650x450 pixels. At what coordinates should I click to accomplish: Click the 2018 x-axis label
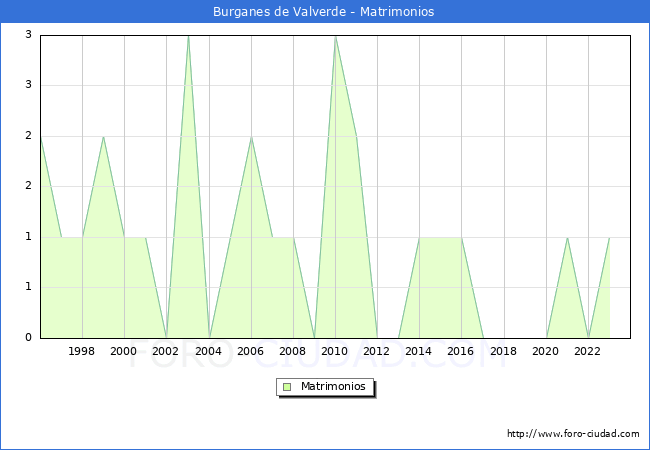(x=503, y=351)
